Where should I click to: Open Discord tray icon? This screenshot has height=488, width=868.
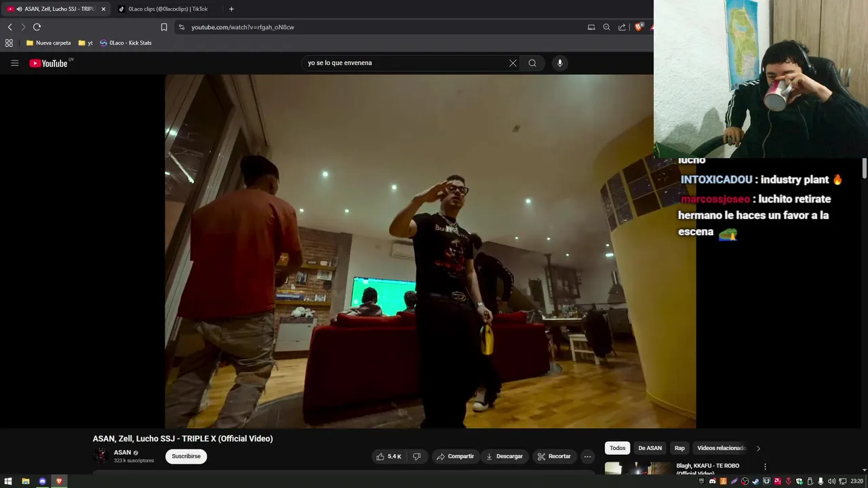712,481
